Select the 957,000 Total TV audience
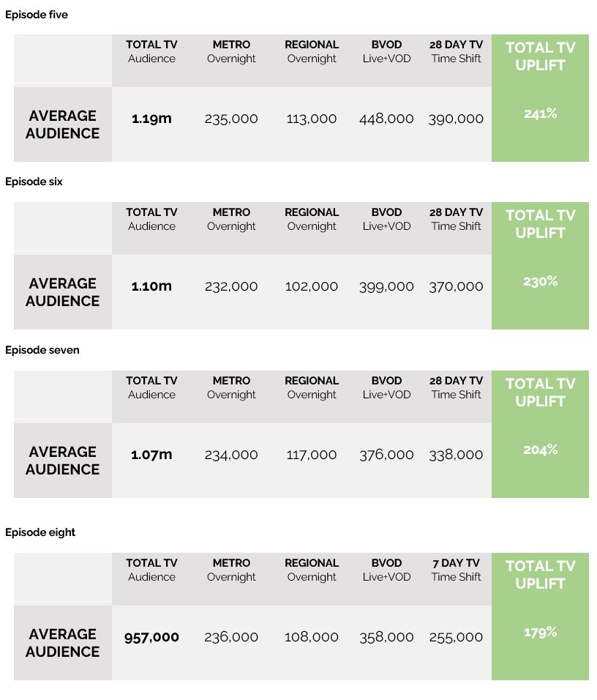 point(151,637)
